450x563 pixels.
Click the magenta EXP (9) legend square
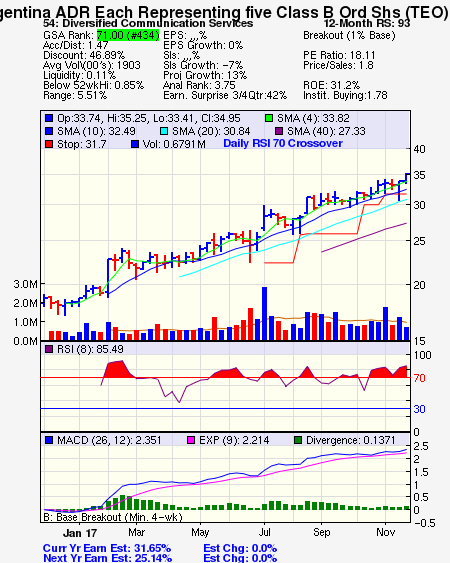(191, 440)
